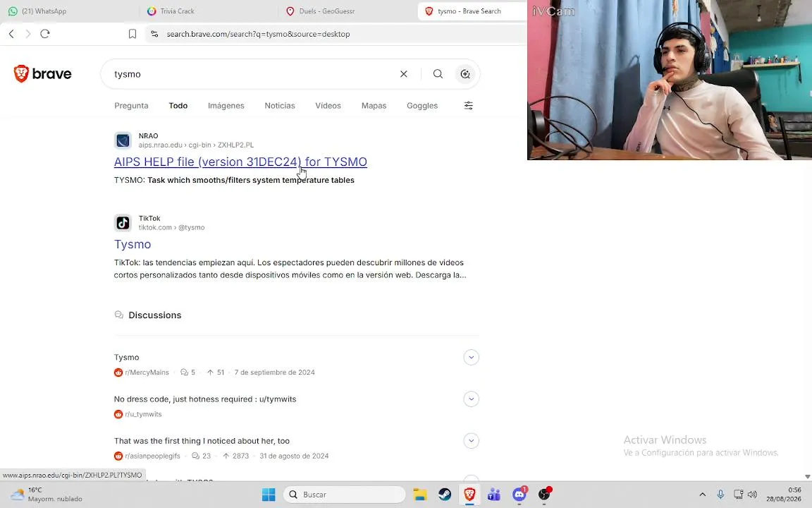Viewport: 812px width, 508px height.
Task: Switch to Noticias results
Action: click(280, 106)
